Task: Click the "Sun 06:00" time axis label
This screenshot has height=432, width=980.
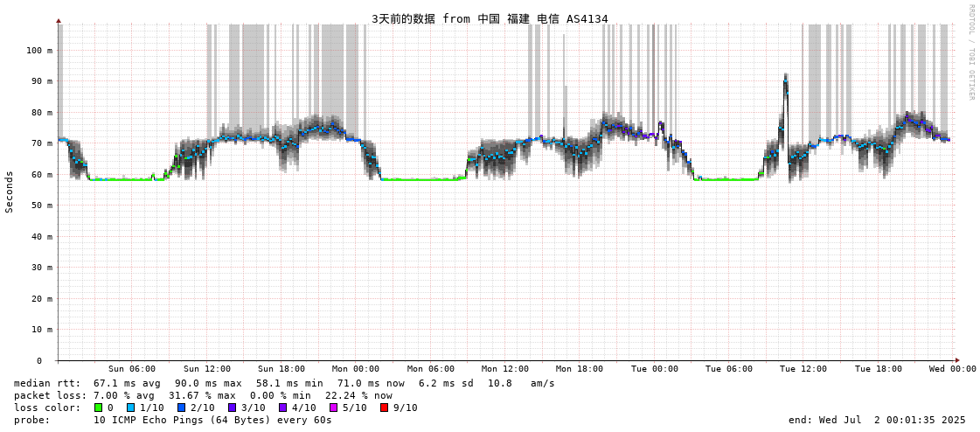Action: tap(132, 369)
